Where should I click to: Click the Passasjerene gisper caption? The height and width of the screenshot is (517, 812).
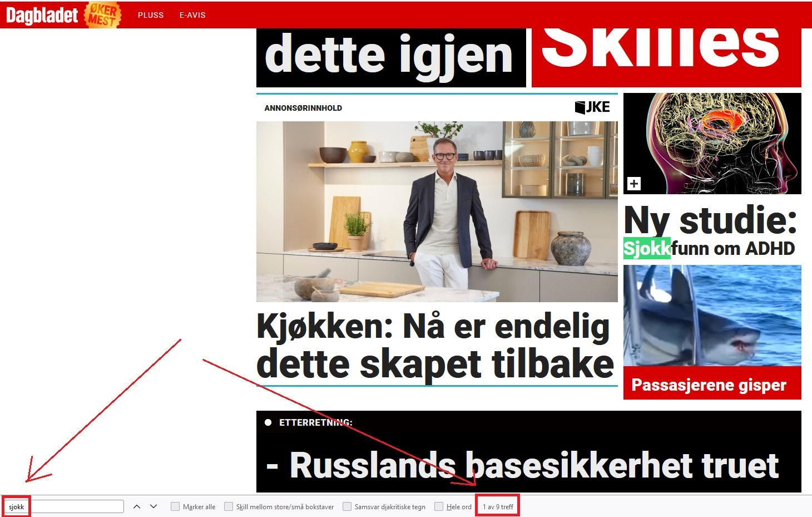[709, 385]
